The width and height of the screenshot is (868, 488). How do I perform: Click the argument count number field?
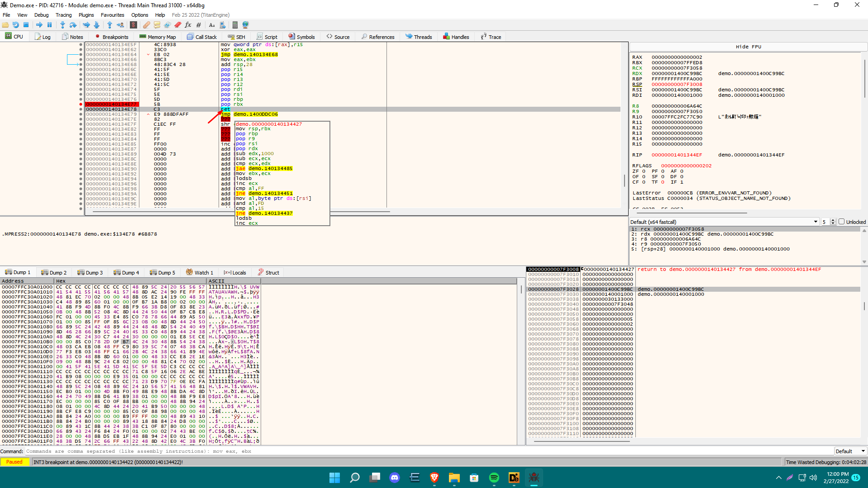click(825, 222)
